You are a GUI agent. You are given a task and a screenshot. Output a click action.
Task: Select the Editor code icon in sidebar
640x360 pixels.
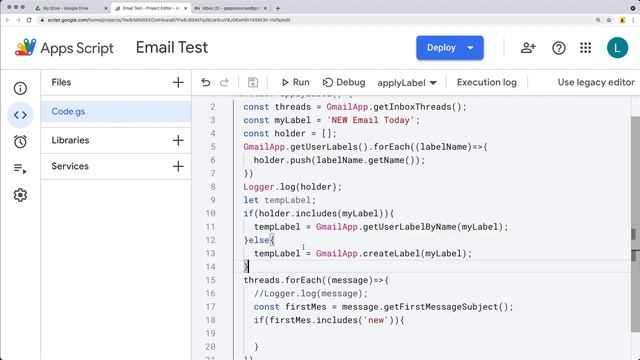coord(20,115)
